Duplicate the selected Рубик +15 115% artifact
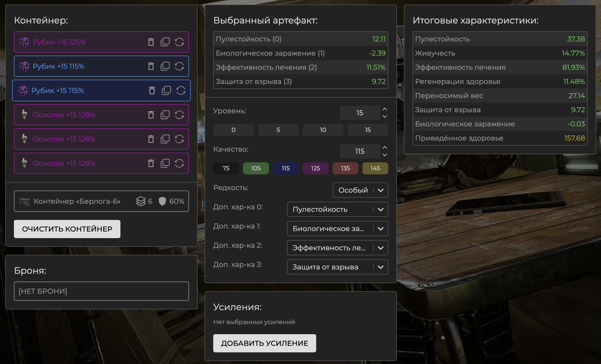This screenshot has width=601, height=364. (x=166, y=90)
